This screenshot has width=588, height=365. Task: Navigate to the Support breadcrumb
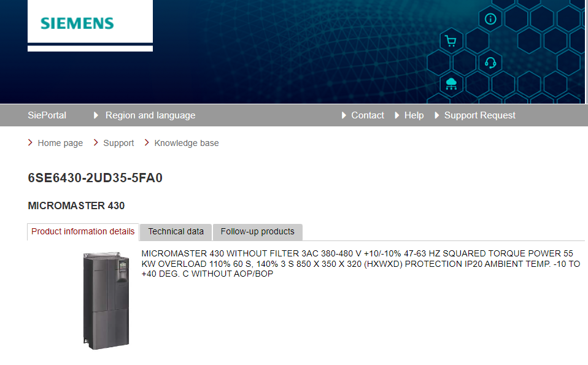[x=118, y=143]
